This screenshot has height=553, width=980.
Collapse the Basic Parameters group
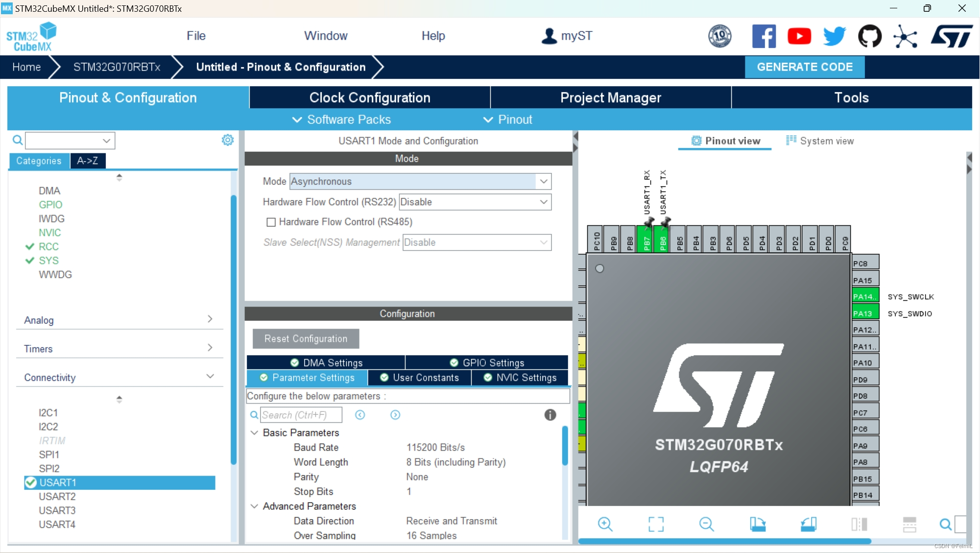(255, 433)
